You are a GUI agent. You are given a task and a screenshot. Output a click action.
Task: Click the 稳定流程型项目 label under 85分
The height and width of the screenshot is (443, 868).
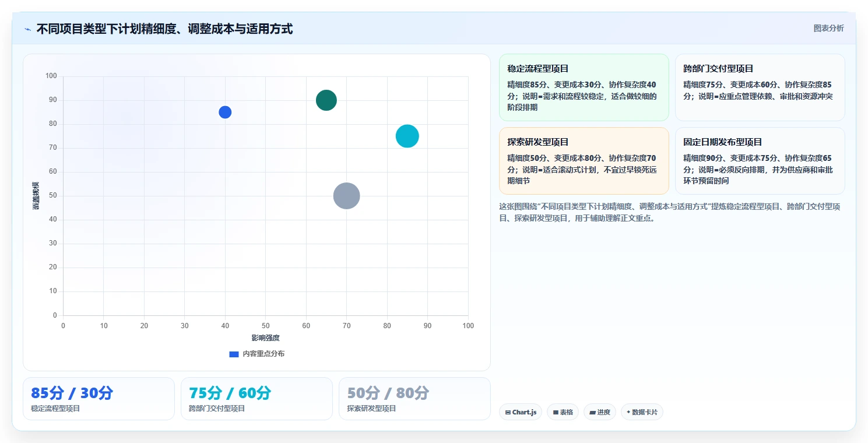[55, 409]
